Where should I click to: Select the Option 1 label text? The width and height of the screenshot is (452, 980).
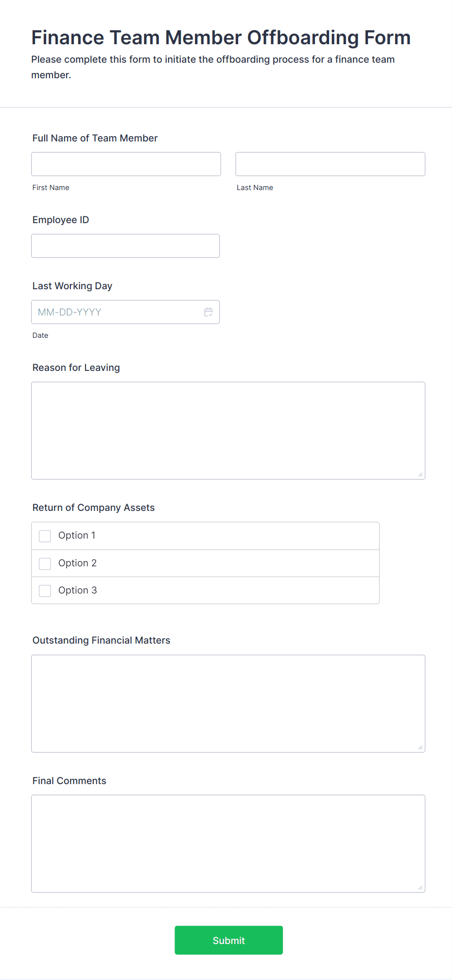[77, 535]
